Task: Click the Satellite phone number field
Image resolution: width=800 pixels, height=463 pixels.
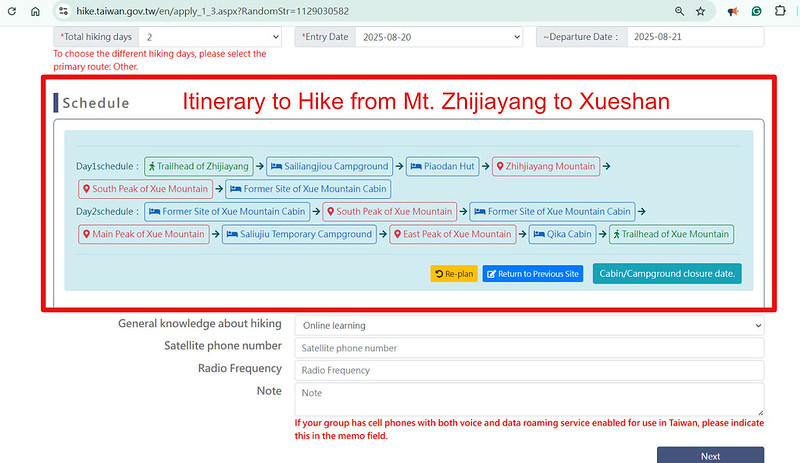Action: [528, 348]
